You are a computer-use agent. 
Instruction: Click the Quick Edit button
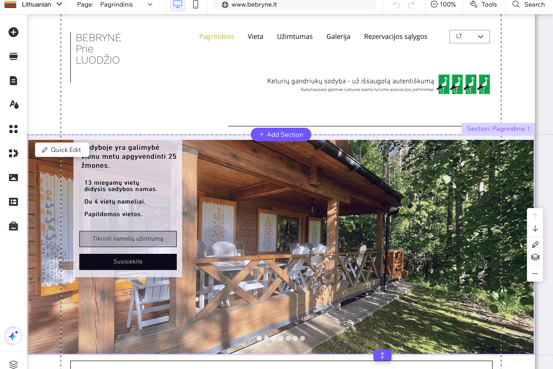pos(61,150)
